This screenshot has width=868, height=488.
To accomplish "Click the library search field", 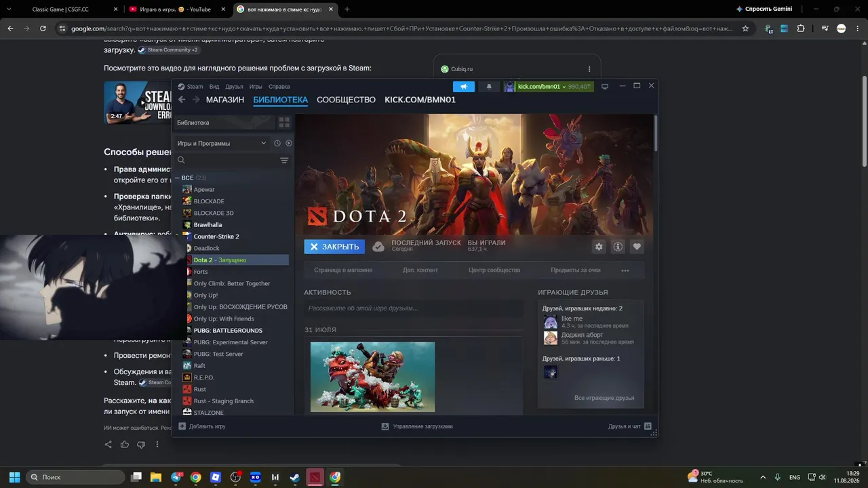I will click(226, 161).
